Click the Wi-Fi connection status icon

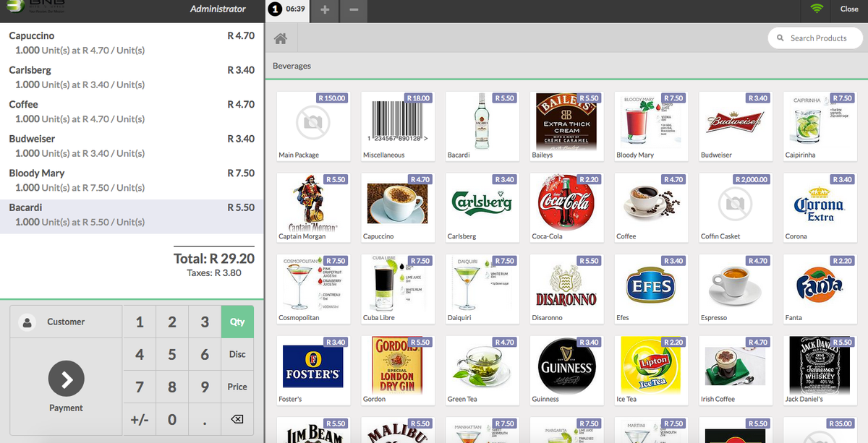pyautogui.click(x=817, y=9)
